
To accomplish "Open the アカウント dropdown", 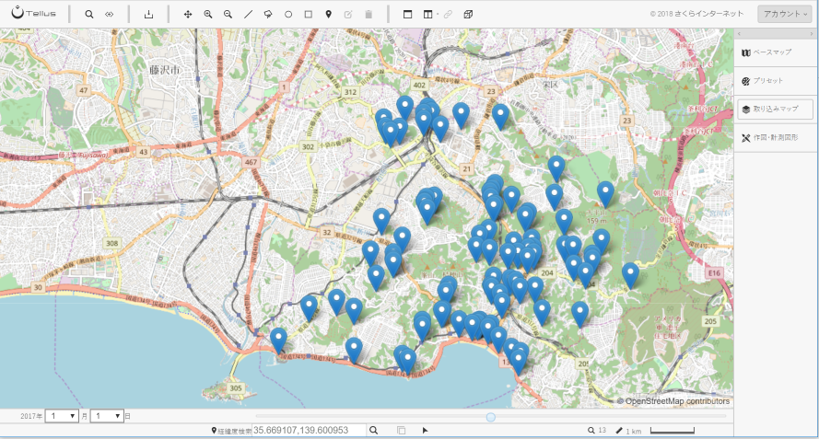I will pos(785,14).
